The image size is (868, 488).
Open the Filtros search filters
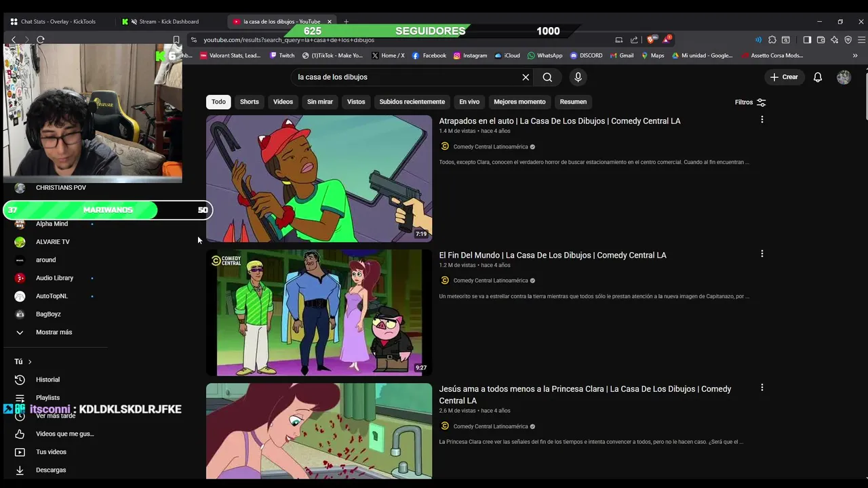tap(751, 102)
